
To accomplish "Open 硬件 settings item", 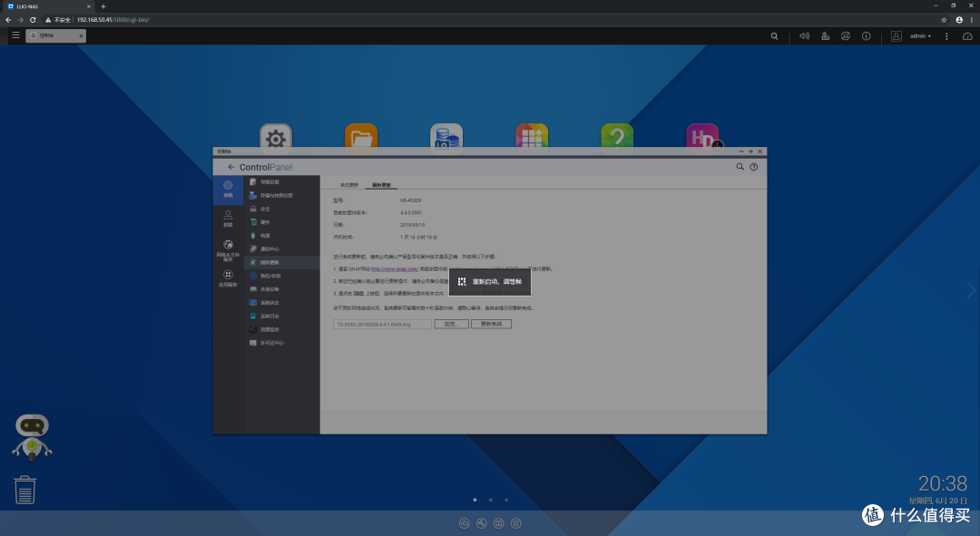I will click(x=282, y=222).
